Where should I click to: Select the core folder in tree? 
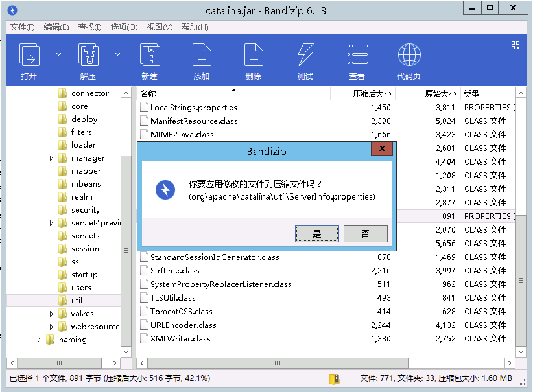point(73,106)
